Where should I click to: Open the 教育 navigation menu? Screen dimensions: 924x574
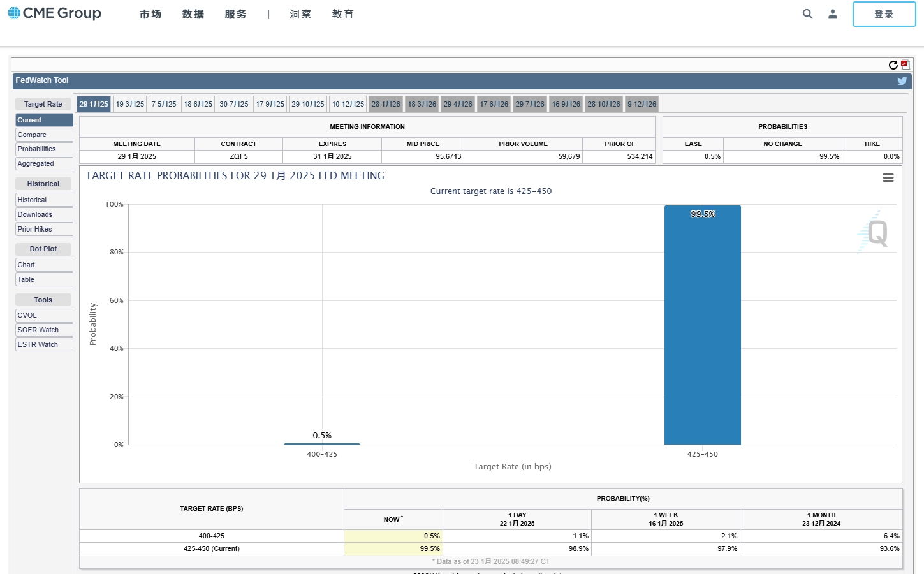[343, 14]
